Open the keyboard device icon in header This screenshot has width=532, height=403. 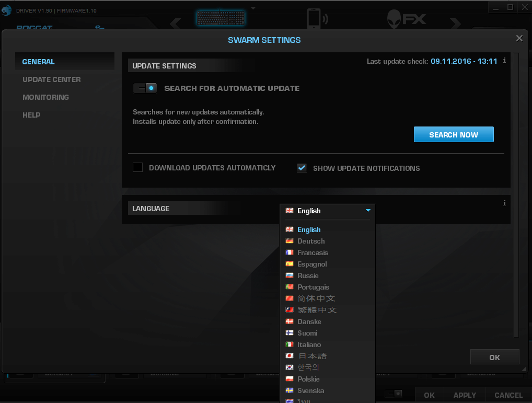(221, 18)
